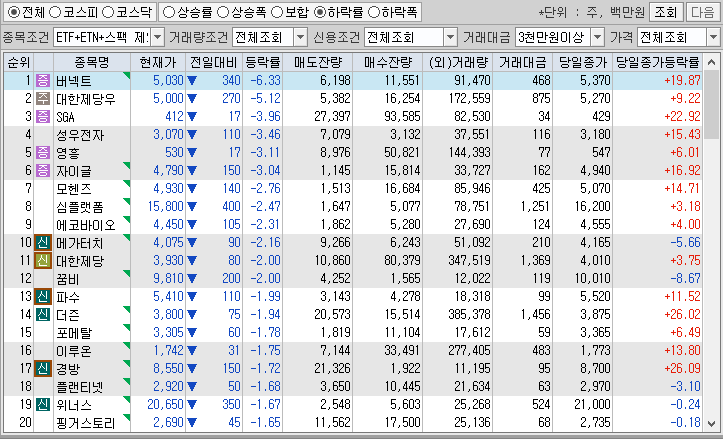Screen dimensions: 723x439
Task: Click current price 20,650 of 위너스
Action: pyautogui.click(x=165, y=404)
